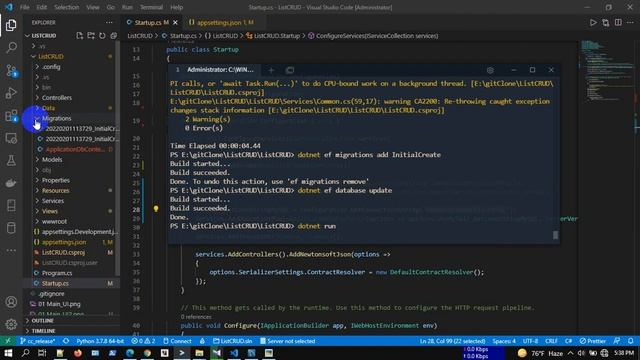Open the Extensions view
Image resolution: width=640 pixels, height=360 pixels.
click(x=11, y=116)
